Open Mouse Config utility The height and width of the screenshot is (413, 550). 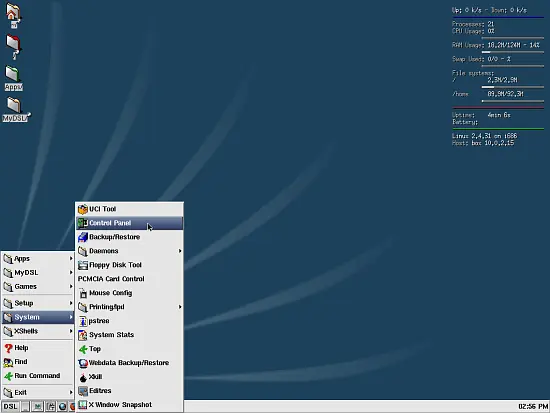pos(129,293)
